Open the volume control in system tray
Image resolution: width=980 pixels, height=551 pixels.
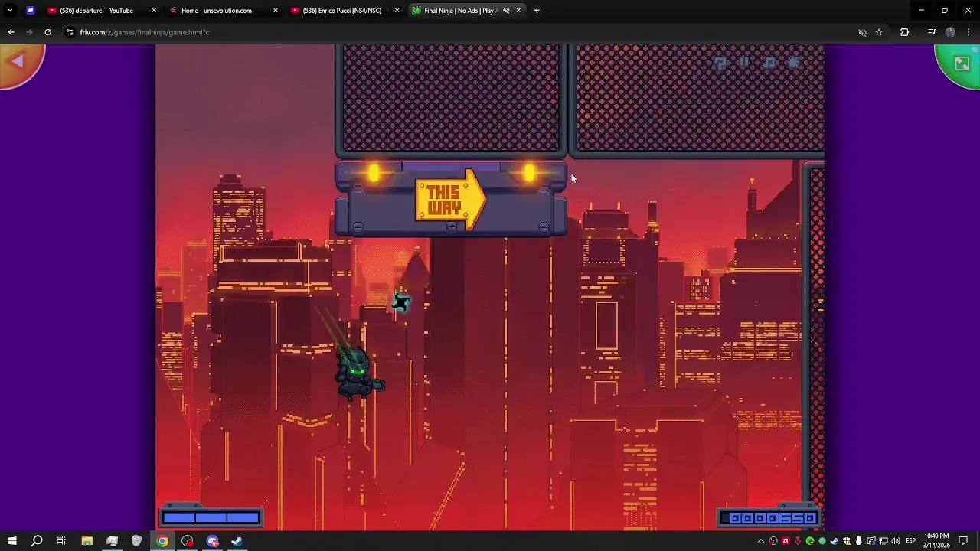click(895, 541)
